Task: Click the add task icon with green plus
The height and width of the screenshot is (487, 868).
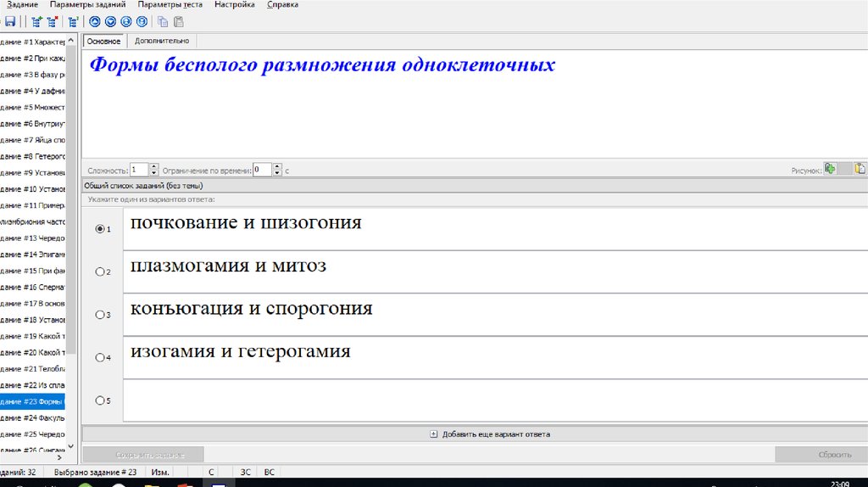Action: point(36,22)
